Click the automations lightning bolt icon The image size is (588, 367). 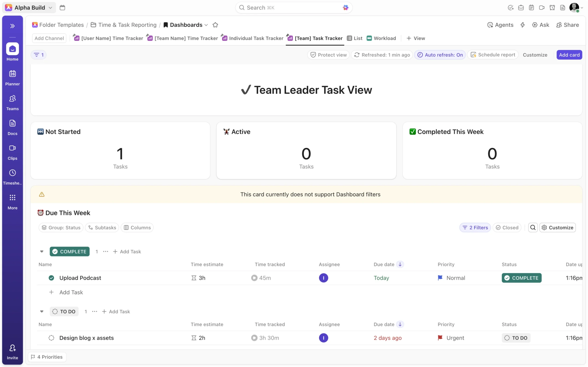pos(522,25)
